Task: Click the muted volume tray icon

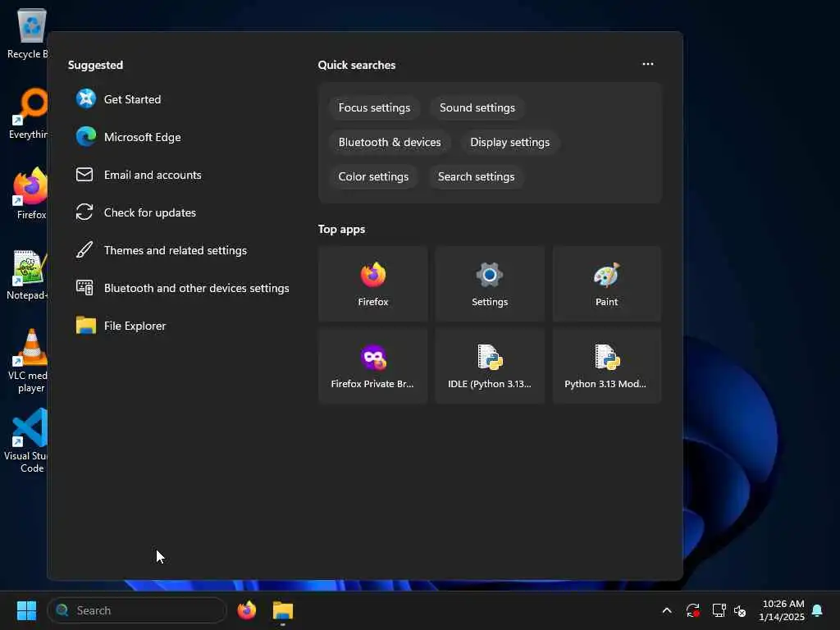Action: pyautogui.click(x=740, y=610)
